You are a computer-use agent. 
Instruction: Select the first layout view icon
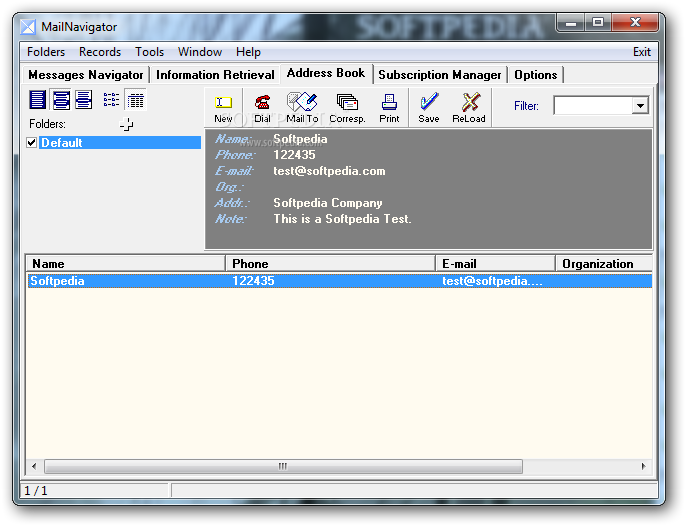point(37,100)
